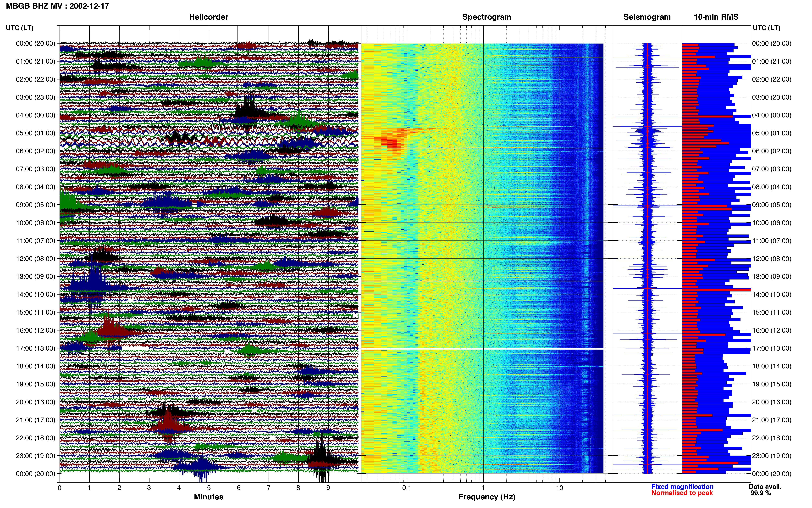Image resolution: width=812 pixels, height=508 pixels.
Task: Click the 'Data avail.' label
Action: (x=765, y=486)
